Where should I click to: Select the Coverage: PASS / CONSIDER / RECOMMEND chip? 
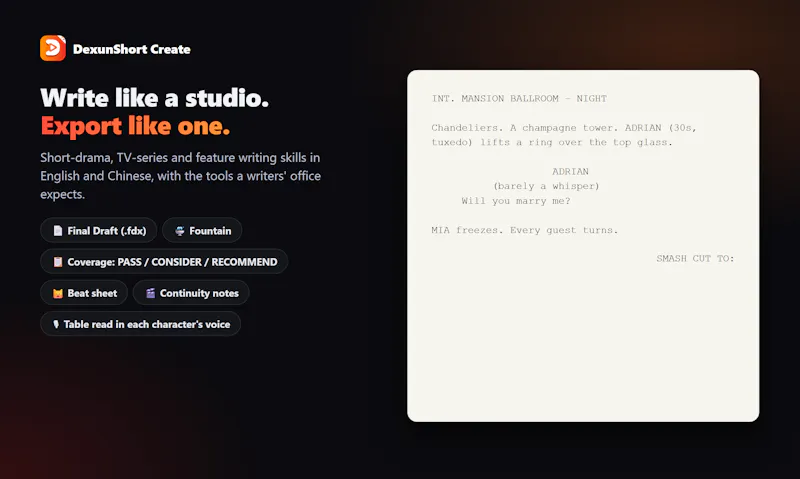pyautogui.click(x=164, y=262)
